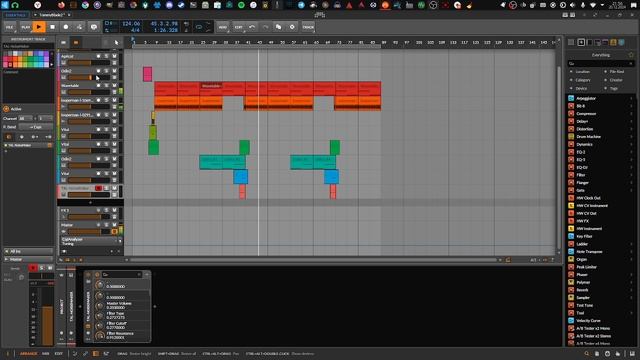Image resolution: width=640 pixels, height=360 pixels.
Task: Expand the Device filter in browser
Action: click(582, 88)
